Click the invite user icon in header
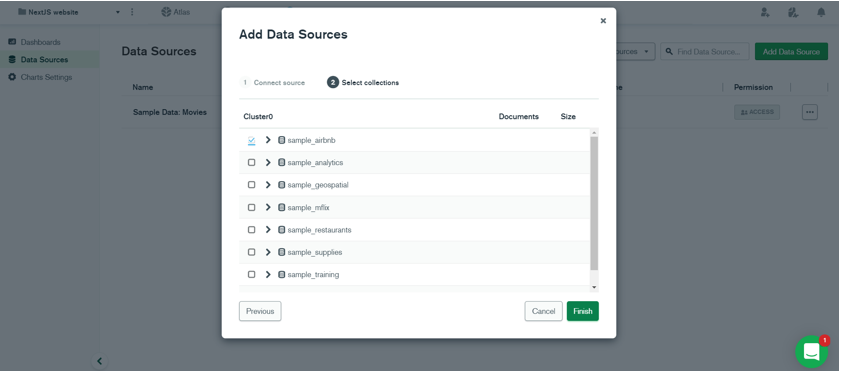Viewport: 841px width, 373px height. tap(766, 12)
